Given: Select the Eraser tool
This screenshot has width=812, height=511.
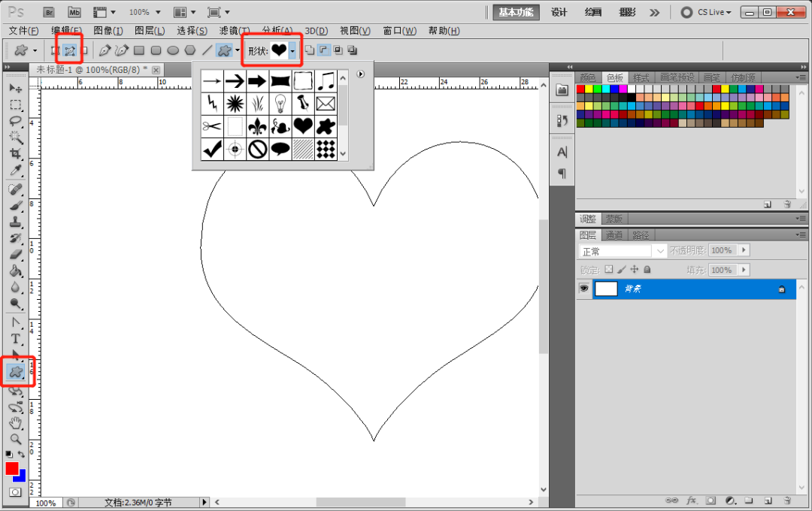Looking at the screenshot, I should tap(16, 254).
